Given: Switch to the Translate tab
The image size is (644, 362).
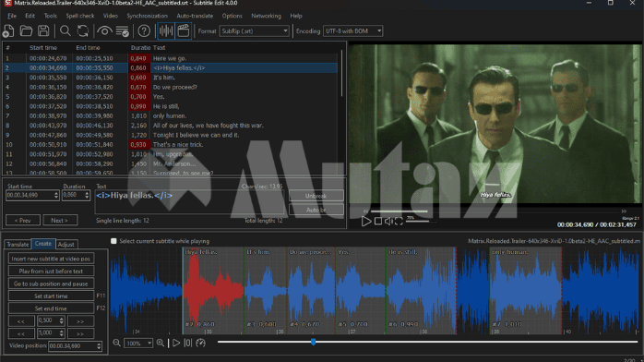Looking at the screenshot, I should point(18,245).
